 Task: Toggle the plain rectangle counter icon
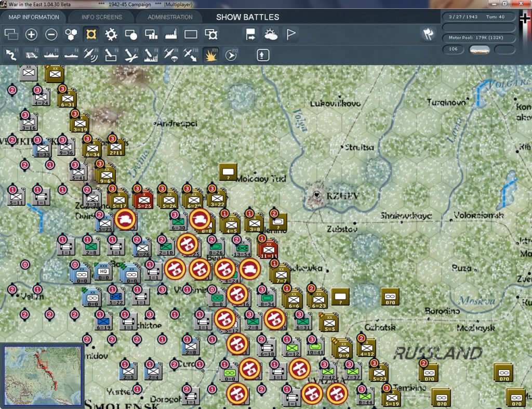191,34
